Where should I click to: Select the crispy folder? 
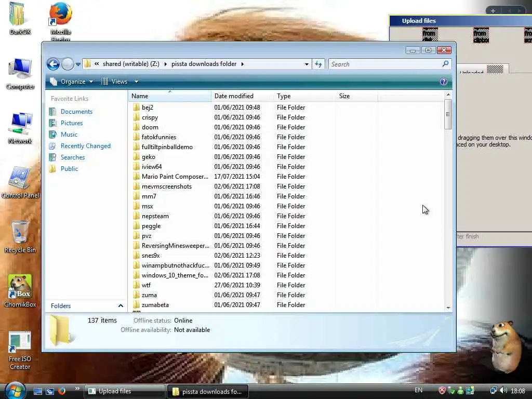[x=150, y=117]
